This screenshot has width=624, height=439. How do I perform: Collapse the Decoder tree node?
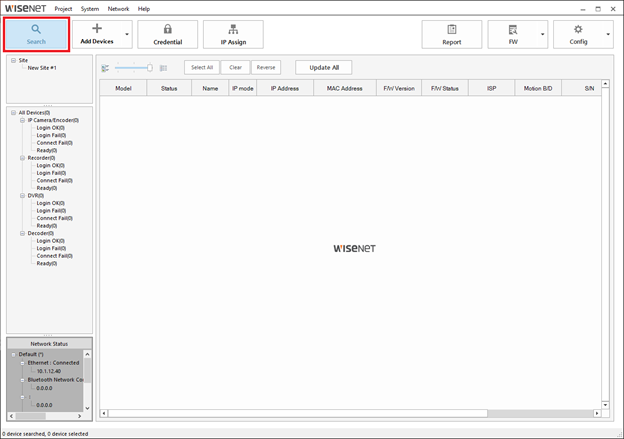[23, 233]
